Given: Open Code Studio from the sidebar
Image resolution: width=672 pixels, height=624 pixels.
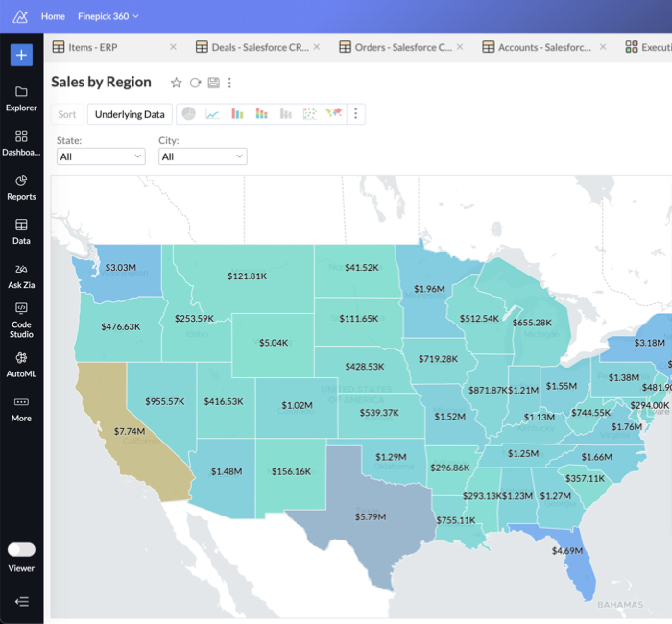Looking at the screenshot, I should pyautogui.click(x=21, y=320).
